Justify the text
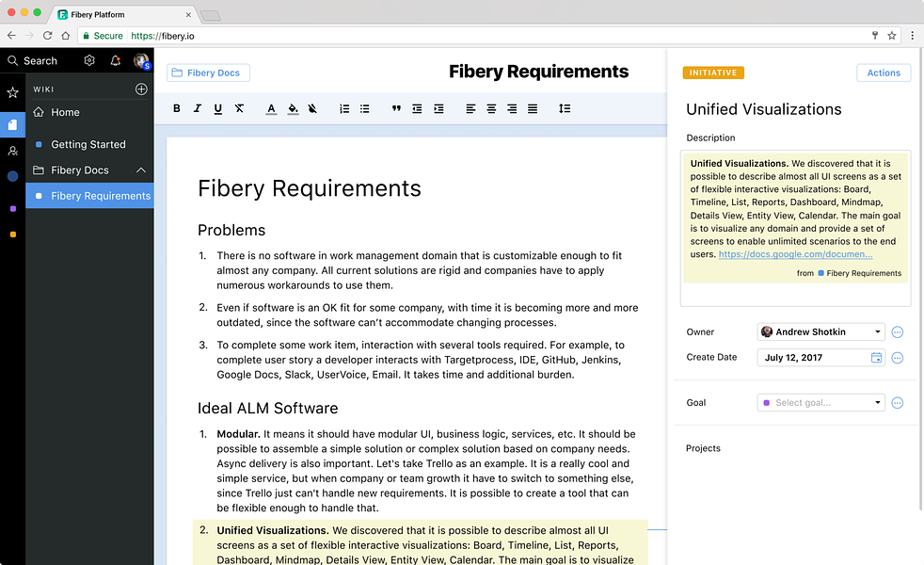 (x=533, y=108)
